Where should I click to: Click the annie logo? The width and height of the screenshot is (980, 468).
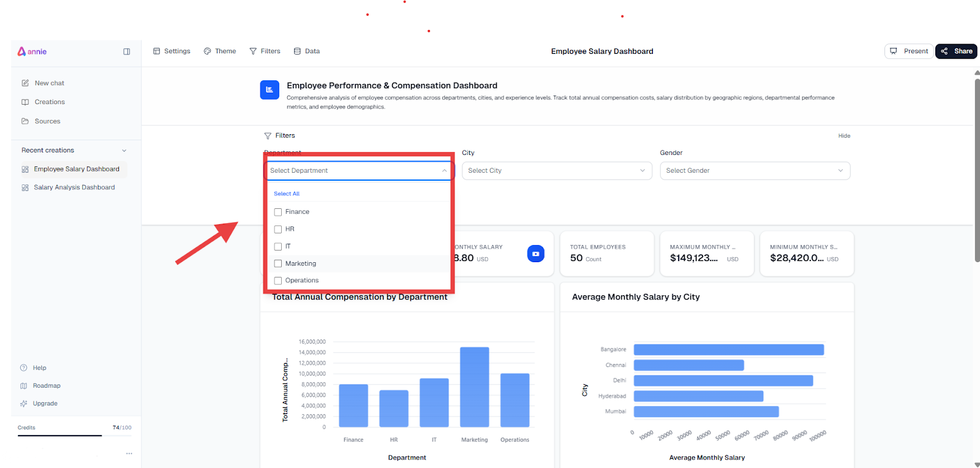click(32, 51)
